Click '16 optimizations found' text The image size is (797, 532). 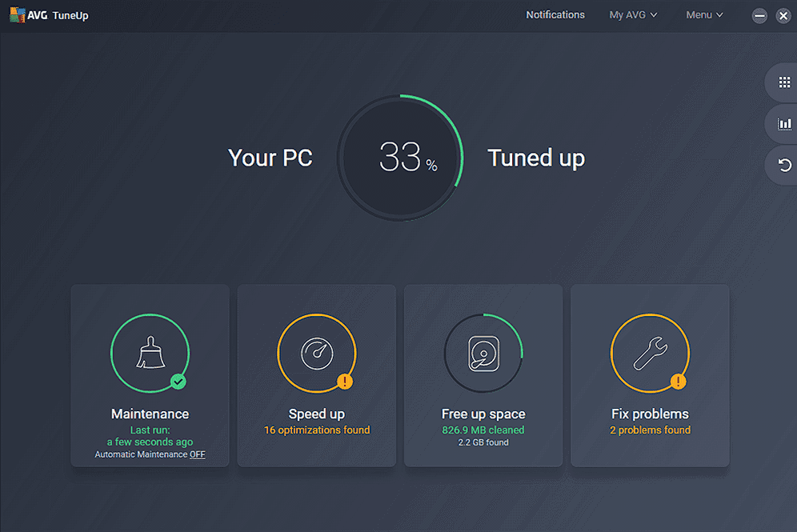(x=317, y=430)
